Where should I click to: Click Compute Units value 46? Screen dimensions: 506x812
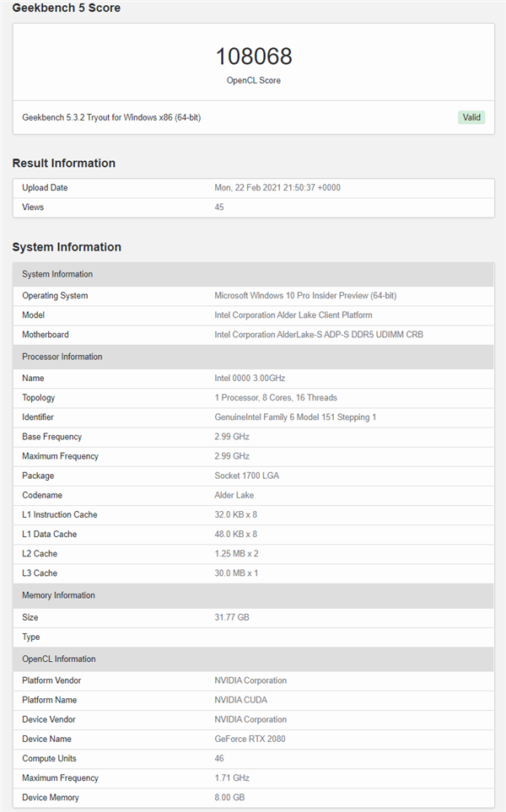coord(219,759)
